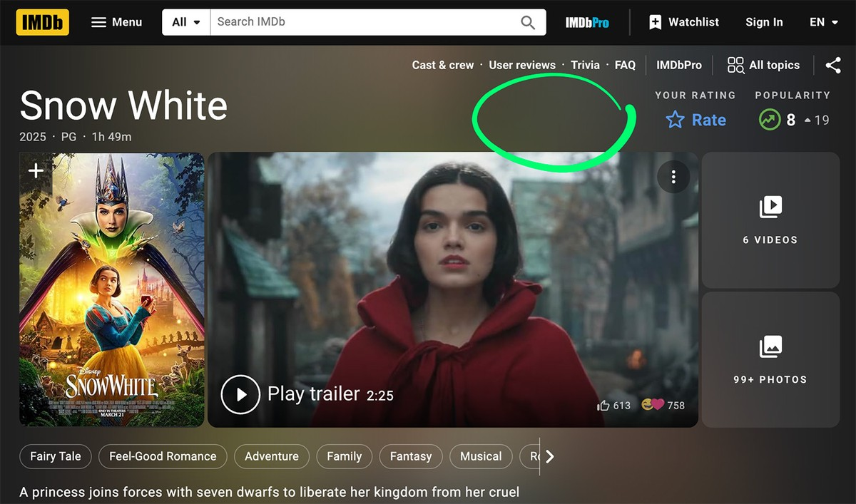Select the Fairy Tale genre chip
Screen dimensions: 856x504
click(56, 456)
